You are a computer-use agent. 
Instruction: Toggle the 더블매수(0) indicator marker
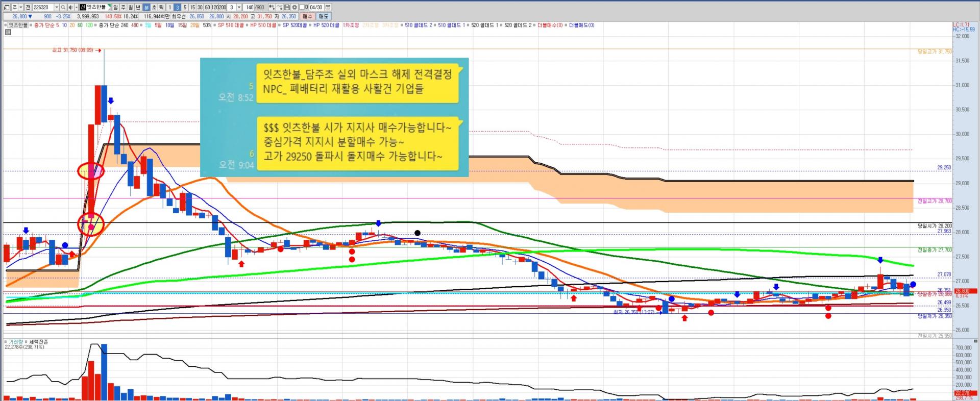535,25
